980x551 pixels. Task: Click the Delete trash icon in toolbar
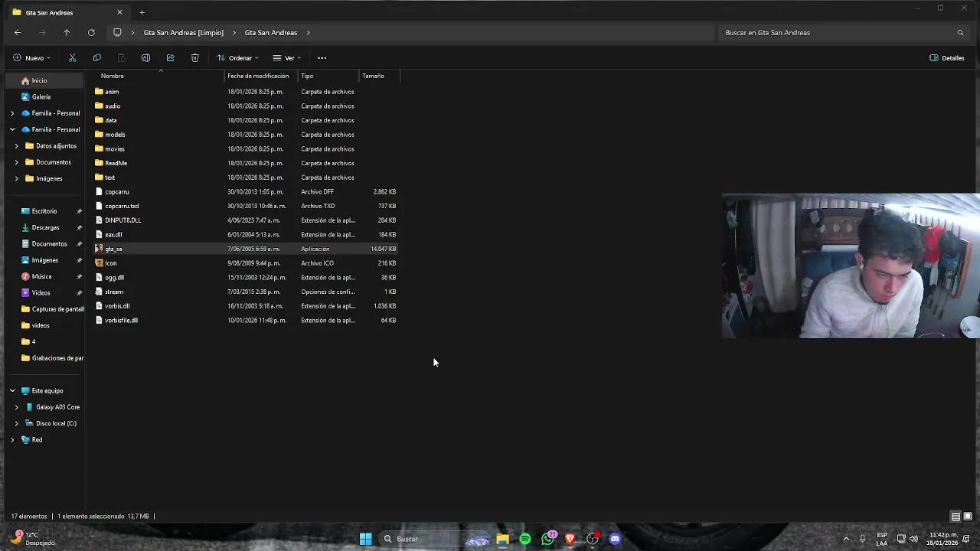(194, 58)
